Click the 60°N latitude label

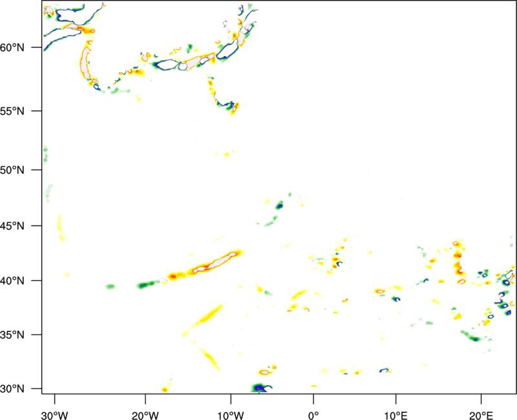point(12,47)
